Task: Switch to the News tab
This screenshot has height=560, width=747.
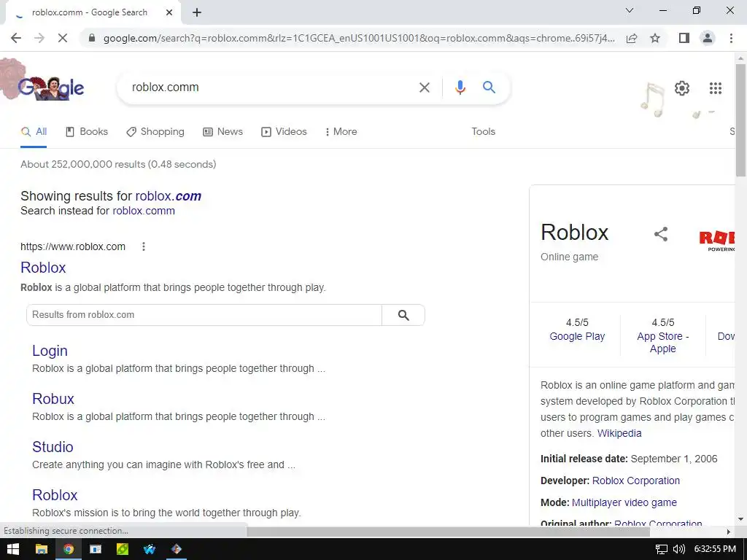Action: pos(223,132)
